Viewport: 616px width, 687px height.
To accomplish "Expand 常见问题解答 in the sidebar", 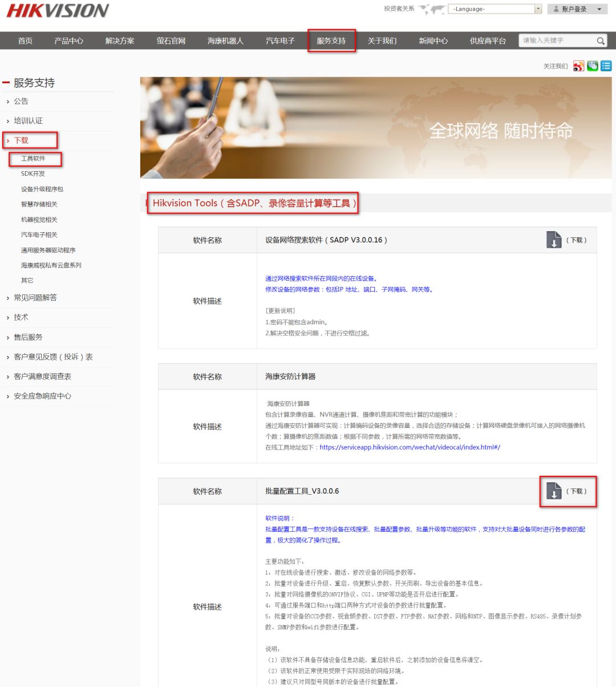I will (x=35, y=298).
